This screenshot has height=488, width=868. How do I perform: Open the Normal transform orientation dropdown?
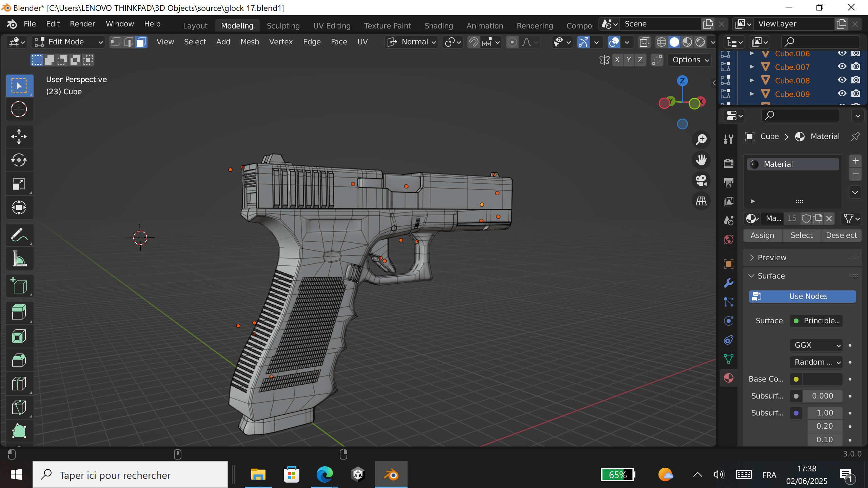tap(411, 42)
